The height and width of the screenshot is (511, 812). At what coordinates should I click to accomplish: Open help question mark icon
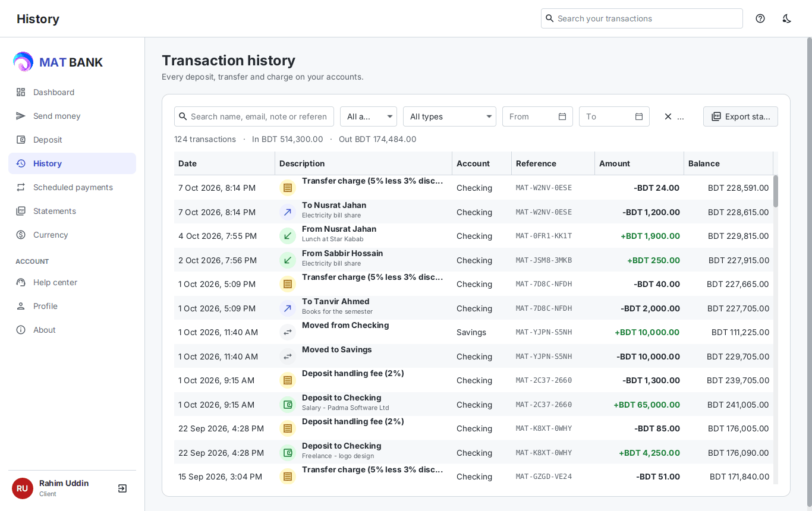760,18
